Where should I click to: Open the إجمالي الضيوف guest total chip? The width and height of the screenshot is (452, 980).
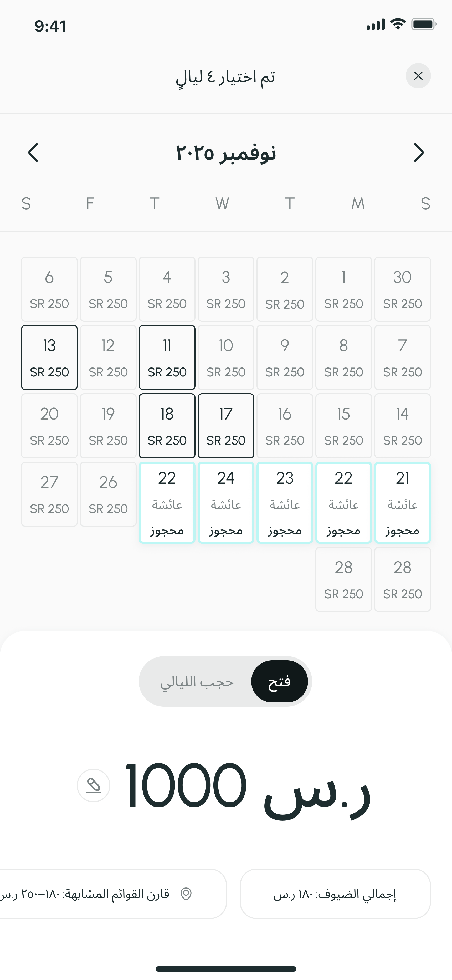pos(335,894)
